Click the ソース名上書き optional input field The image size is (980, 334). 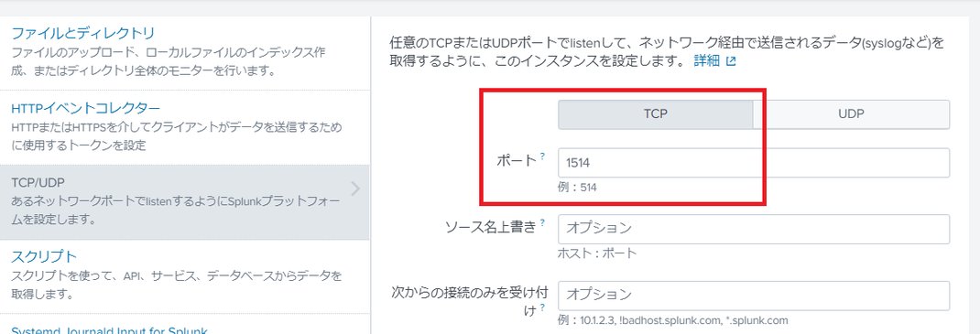(754, 229)
